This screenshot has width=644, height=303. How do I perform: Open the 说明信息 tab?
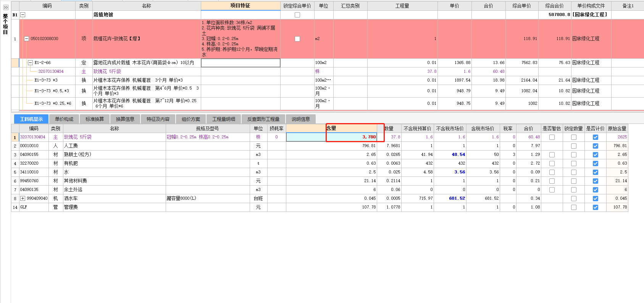301,119
